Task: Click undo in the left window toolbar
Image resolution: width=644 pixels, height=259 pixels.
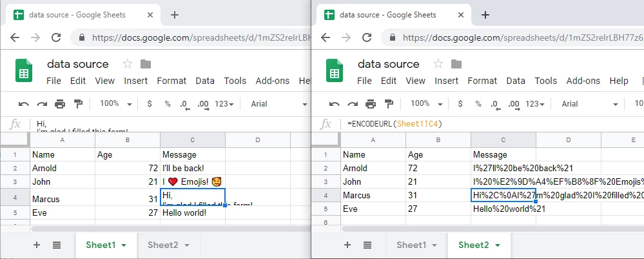Action: [x=24, y=104]
